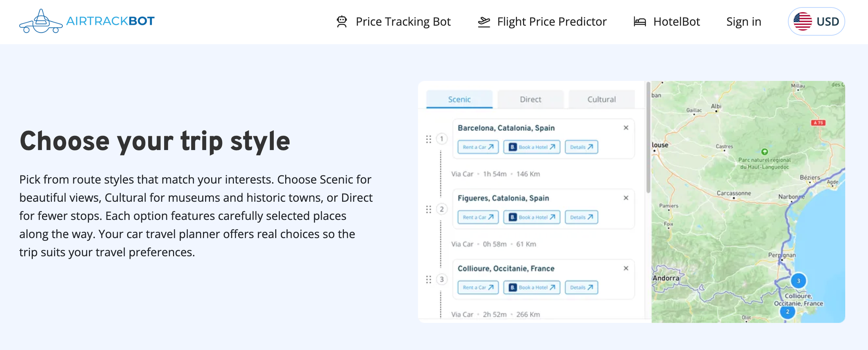Click the drag handle for stop 3
The width and height of the screenshot is (868, 350).
coord(429,279)
